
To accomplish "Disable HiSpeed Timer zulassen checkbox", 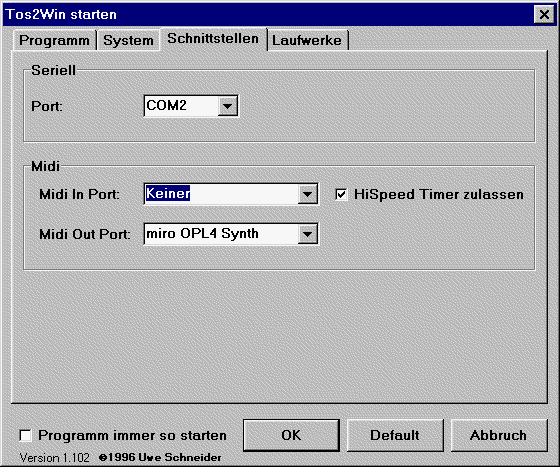I will 341,195.
